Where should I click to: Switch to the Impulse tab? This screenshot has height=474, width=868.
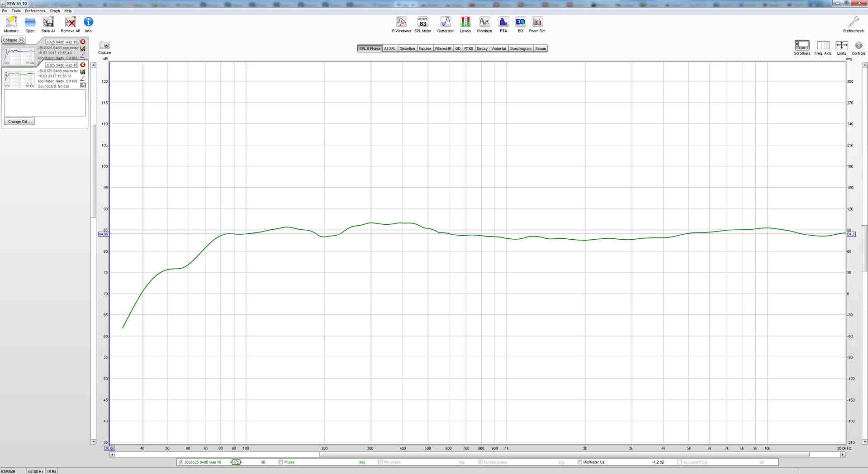tap(425, 48)
